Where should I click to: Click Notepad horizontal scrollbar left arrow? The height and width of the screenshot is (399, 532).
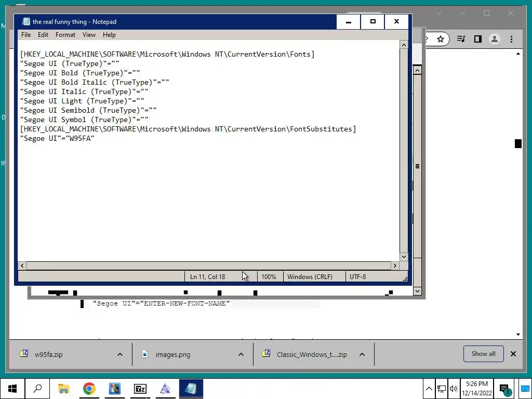22,265
